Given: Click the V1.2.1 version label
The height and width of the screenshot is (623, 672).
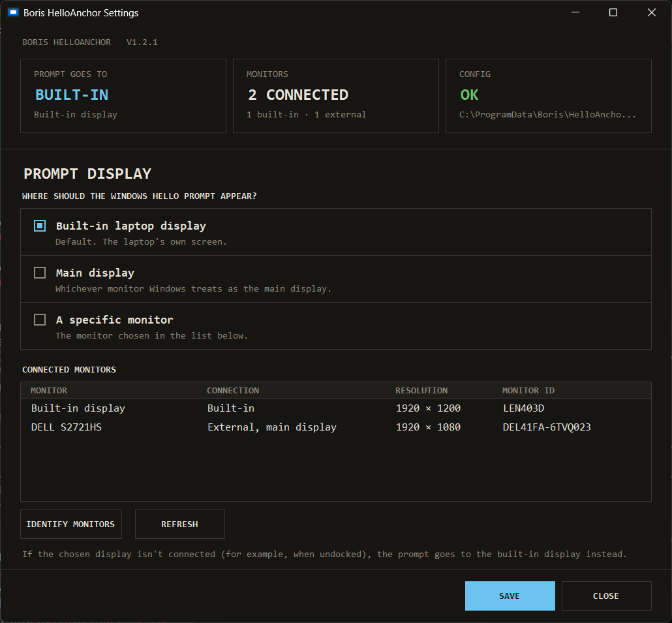Looking at the screenshot, I should 142,42.
